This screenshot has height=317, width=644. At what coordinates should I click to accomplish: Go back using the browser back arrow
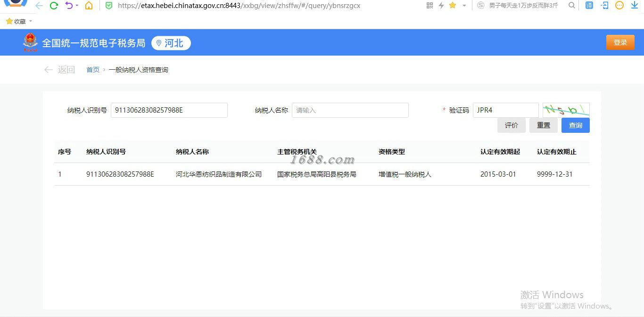[39, 6]
